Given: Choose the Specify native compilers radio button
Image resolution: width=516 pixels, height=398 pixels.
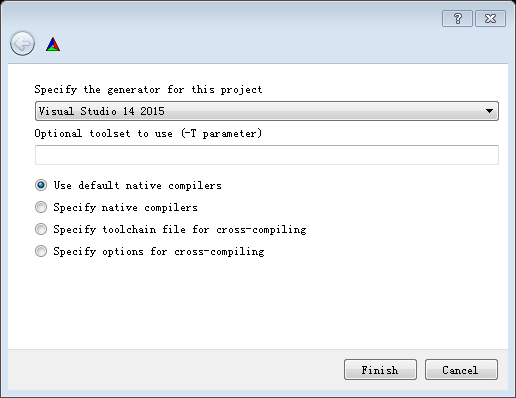Looking at the screenshot, I should 41,207.
